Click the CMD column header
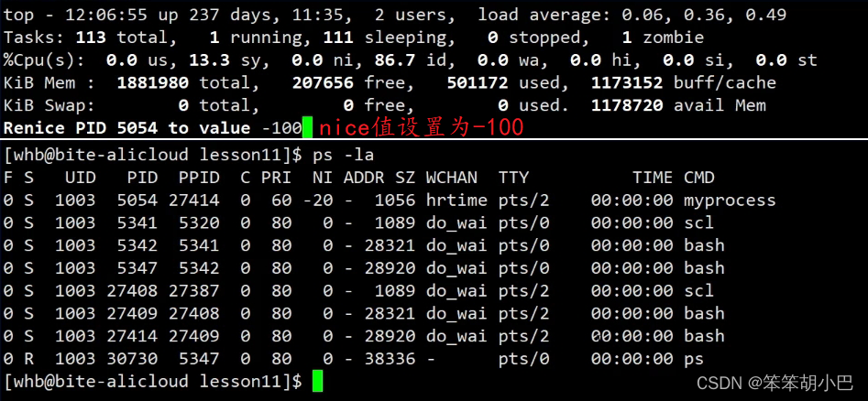This screenshot has height=401, width=868. click(699, 178)
